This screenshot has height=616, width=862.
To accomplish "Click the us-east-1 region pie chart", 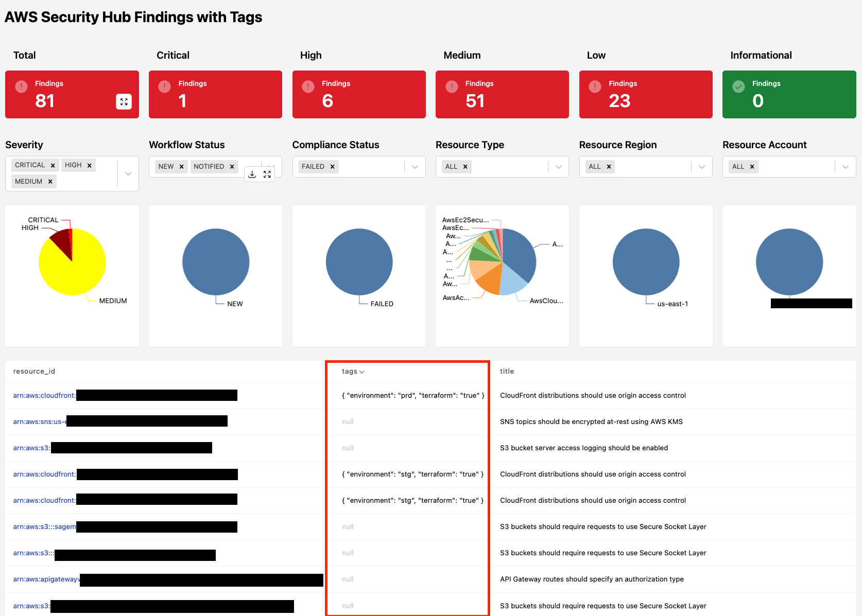I will [646, 262].
